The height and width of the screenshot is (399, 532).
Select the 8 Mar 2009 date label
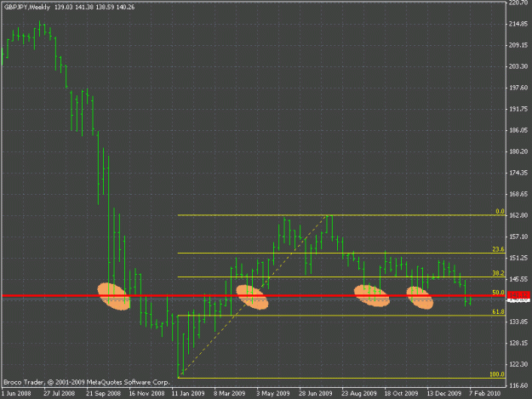(229, 394)
